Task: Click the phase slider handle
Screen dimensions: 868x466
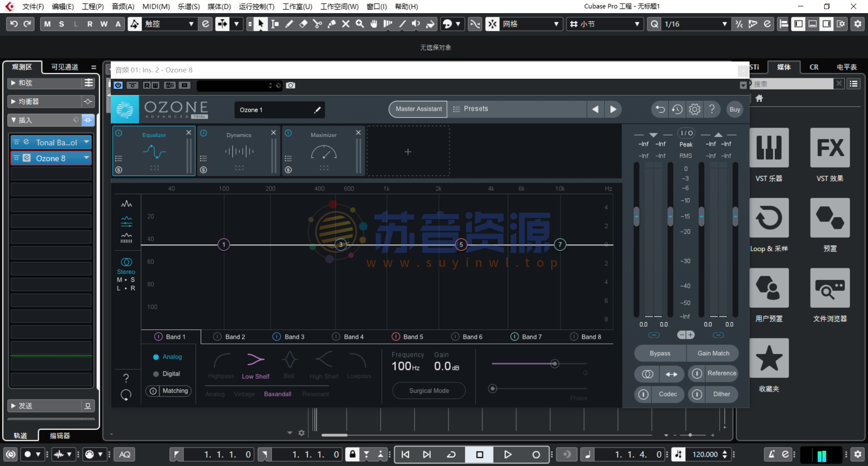Action: (x=493, y=388)
